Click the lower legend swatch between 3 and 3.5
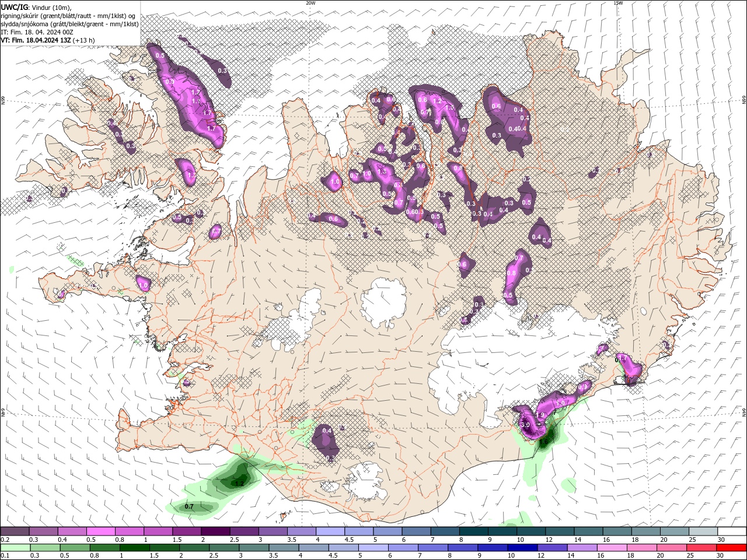The image size is (747, 560). pyautogui.click(x=253, y=548)
